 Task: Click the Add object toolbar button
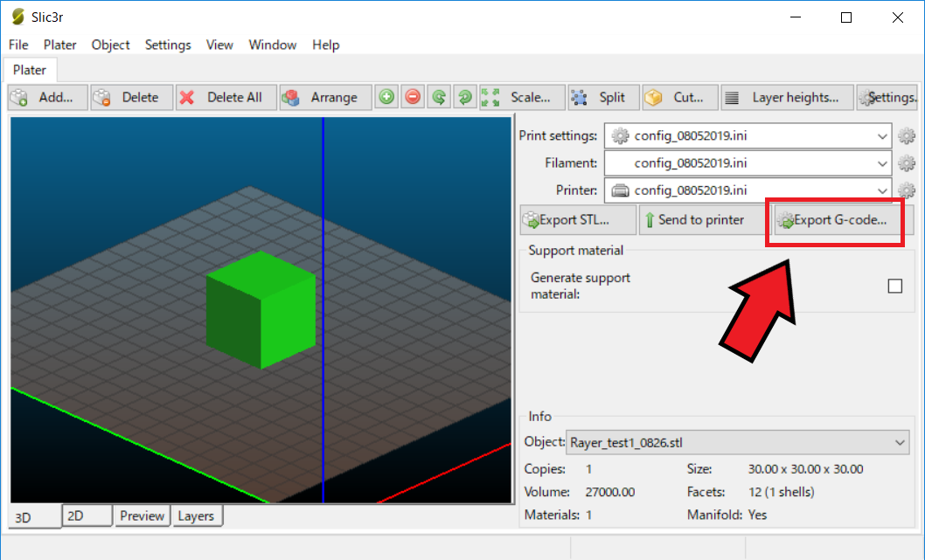pos(48,97)
